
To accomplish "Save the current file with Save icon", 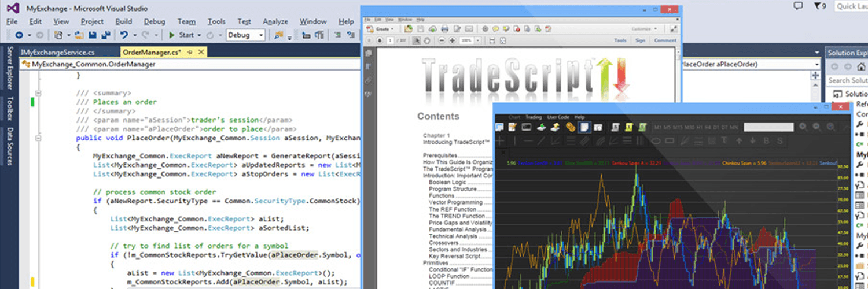I will point(92,35).
